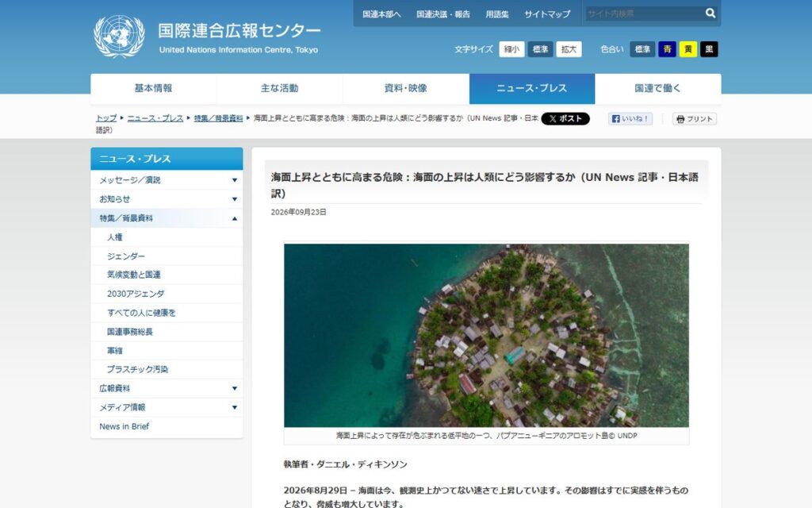Click 特集／背景資料 breadcrumb link

click(219, 118)
